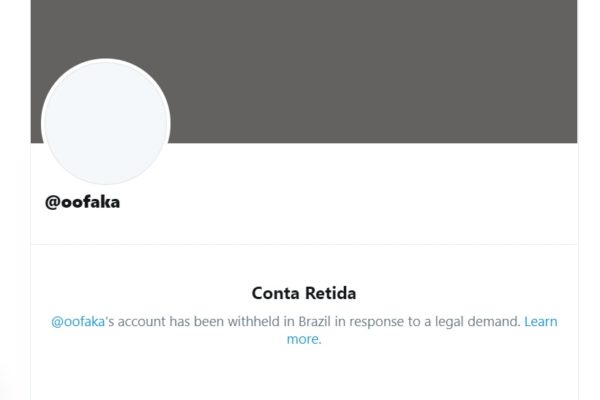Click the word "Retida" in heading

pyautogui.click(x=330, y=293)
